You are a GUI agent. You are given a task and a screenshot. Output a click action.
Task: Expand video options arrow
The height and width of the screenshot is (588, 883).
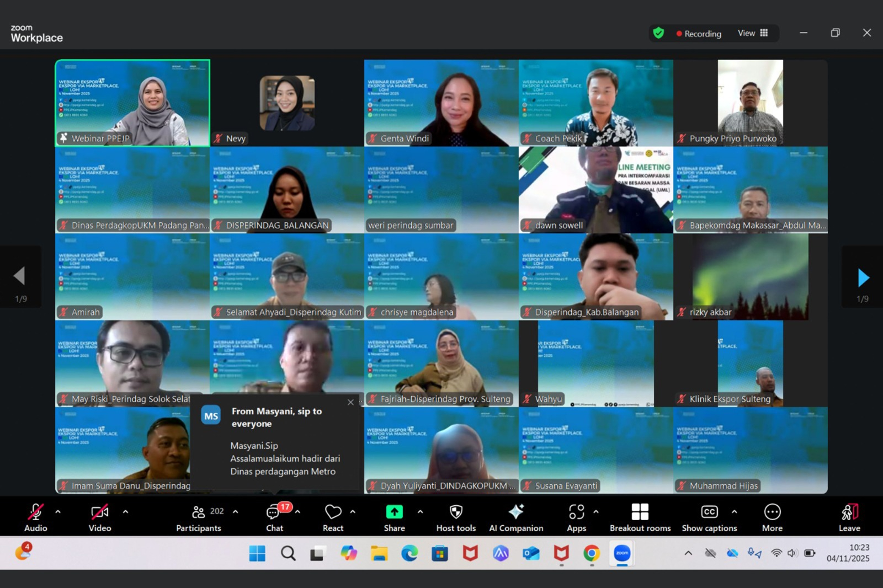pyautogui.click(x=125, y=512)
